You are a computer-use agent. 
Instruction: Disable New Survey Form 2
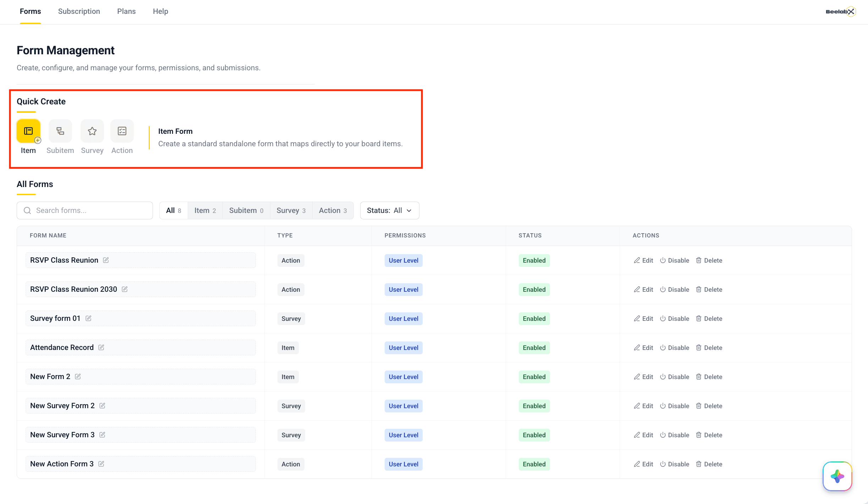tap(675, 406)
